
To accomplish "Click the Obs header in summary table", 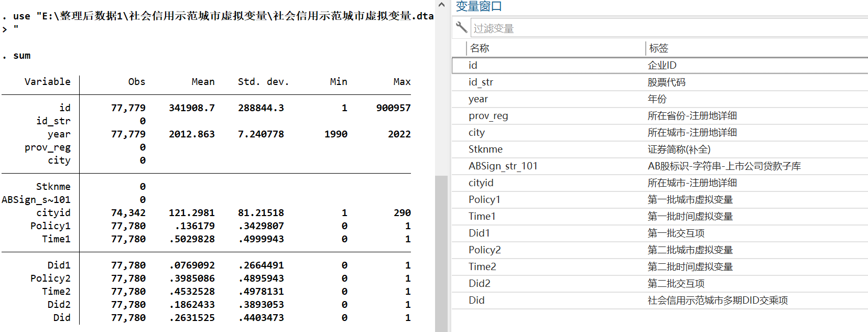I will tap(137, 82).
